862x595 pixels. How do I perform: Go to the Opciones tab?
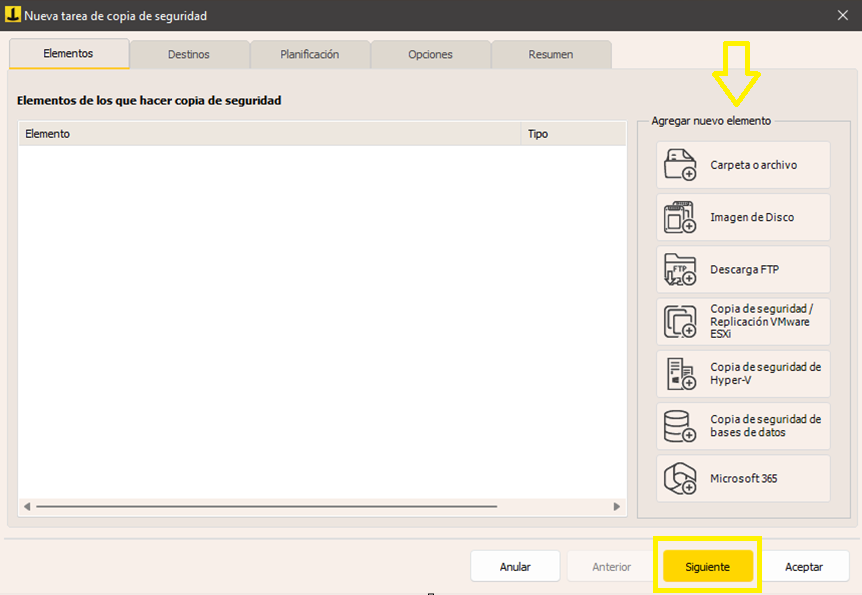pyautogui.click(x=430, y=55)
